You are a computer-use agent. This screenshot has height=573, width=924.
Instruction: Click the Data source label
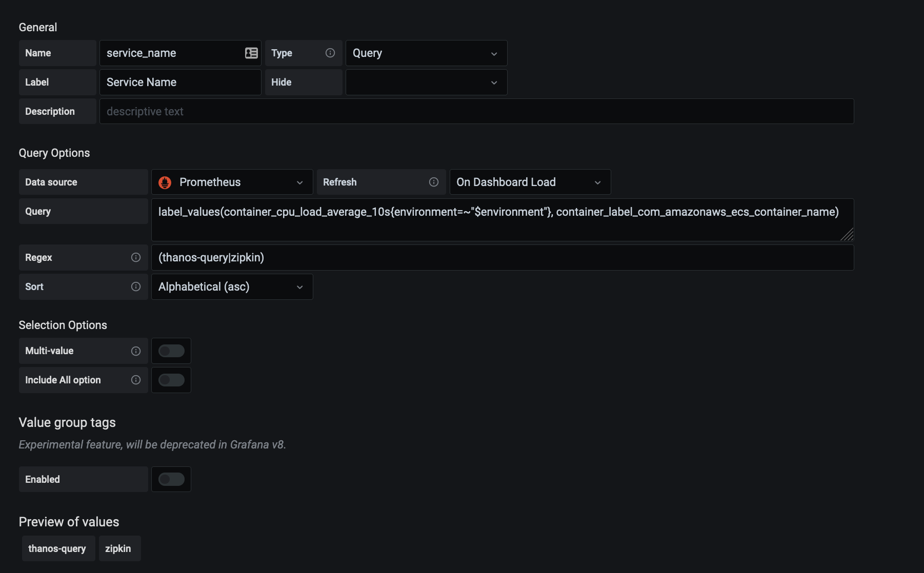(83, 182)
